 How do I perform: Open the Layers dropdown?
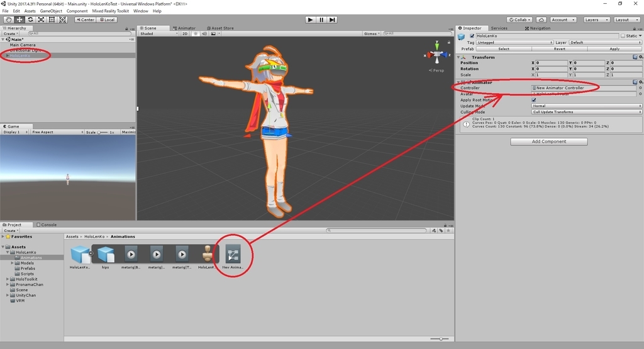click(x=596, y=19)
